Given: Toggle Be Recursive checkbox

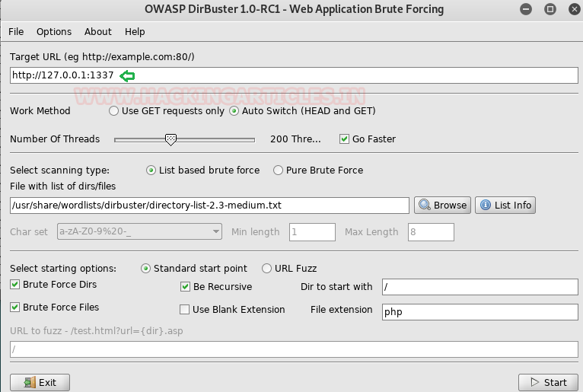Looking at the screenshot, I should tap(185, 287).
